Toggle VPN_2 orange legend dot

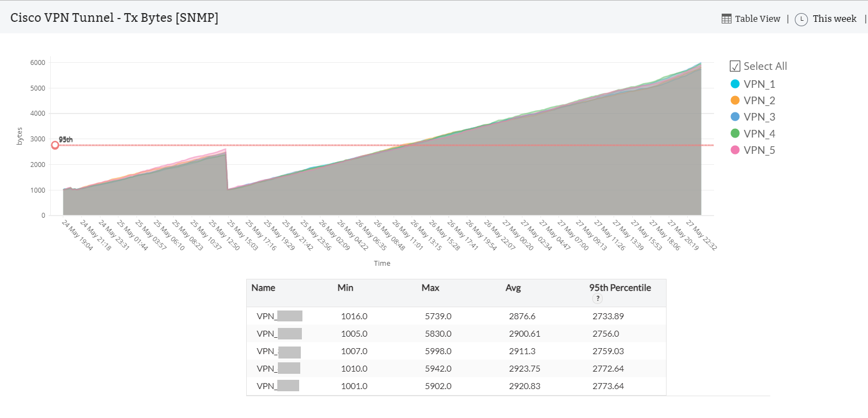[x=735, y=100]
